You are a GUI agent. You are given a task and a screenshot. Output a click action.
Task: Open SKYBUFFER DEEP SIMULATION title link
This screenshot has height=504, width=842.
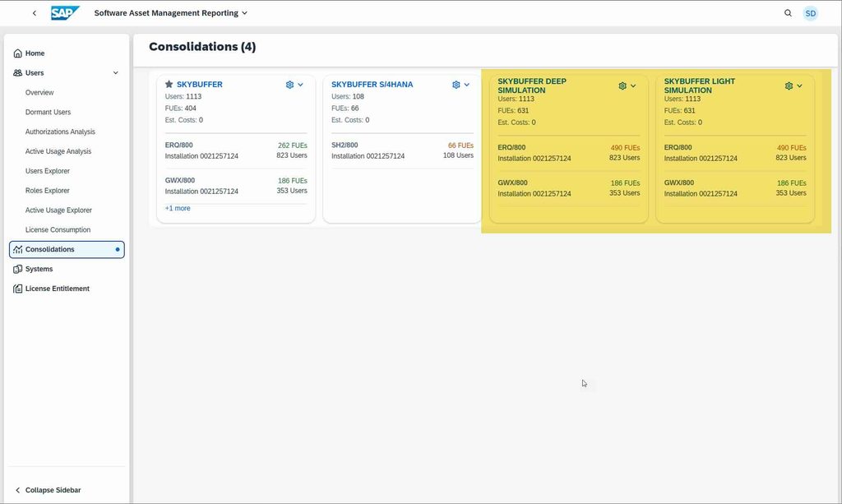coord(532,86)
